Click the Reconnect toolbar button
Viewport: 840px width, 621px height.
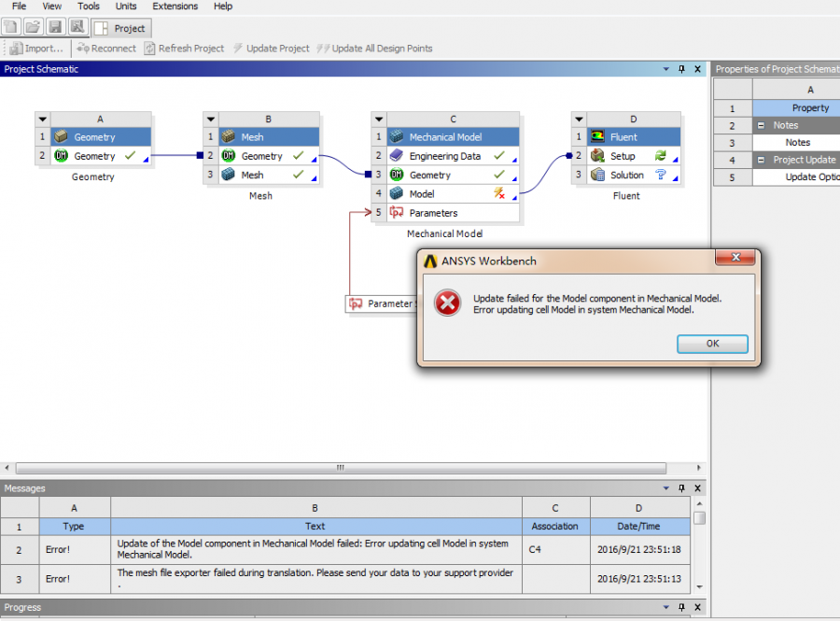106,49
